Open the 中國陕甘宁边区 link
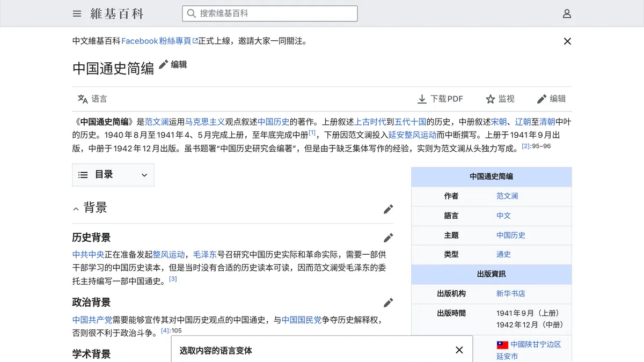This screenshot has height=362, width=644. click(536, 344)
